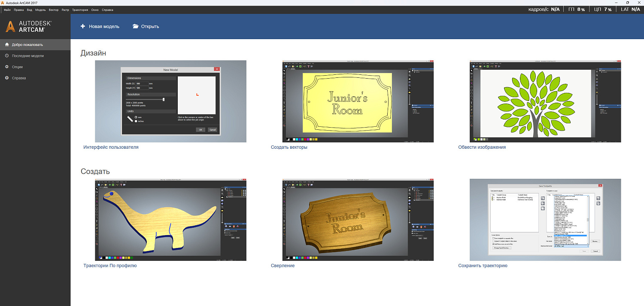Open the Файл menu
The width and height of the screenshot is (644, 306).
pyautogui.click(x=7, y=9)
